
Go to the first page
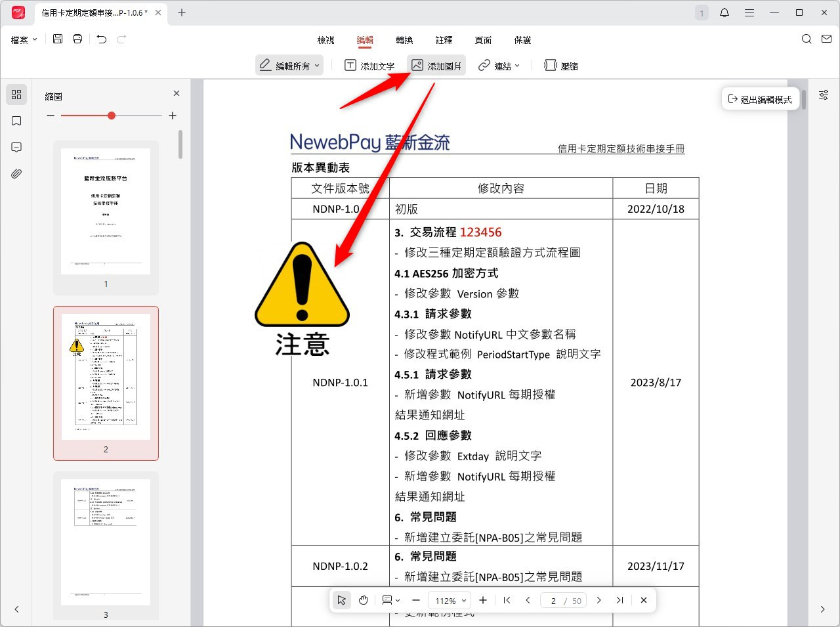click(507, 600)
